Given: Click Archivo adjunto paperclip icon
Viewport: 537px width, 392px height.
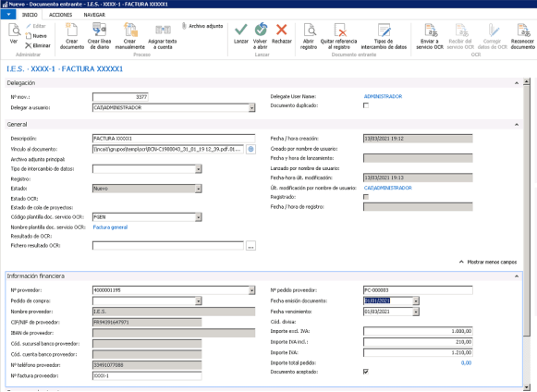Looking at the screenshot, I should pyautogui.click(x=184, y=26).
